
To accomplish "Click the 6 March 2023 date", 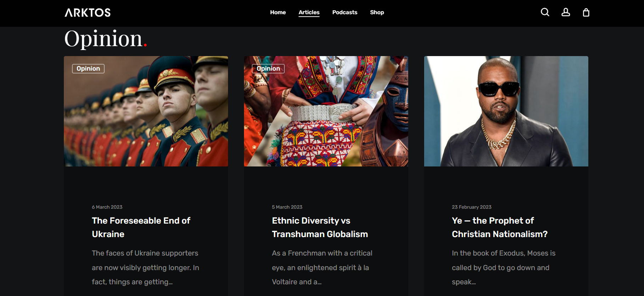I will (x=107, y=207).
